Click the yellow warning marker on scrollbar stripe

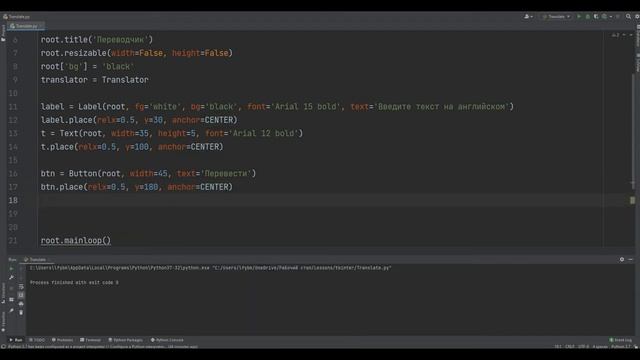633,200
